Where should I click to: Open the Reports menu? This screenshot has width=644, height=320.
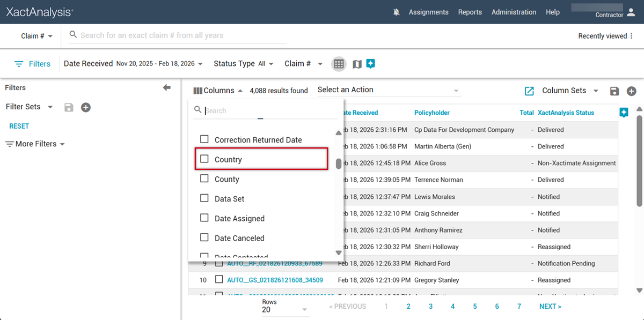click(470, 12)
